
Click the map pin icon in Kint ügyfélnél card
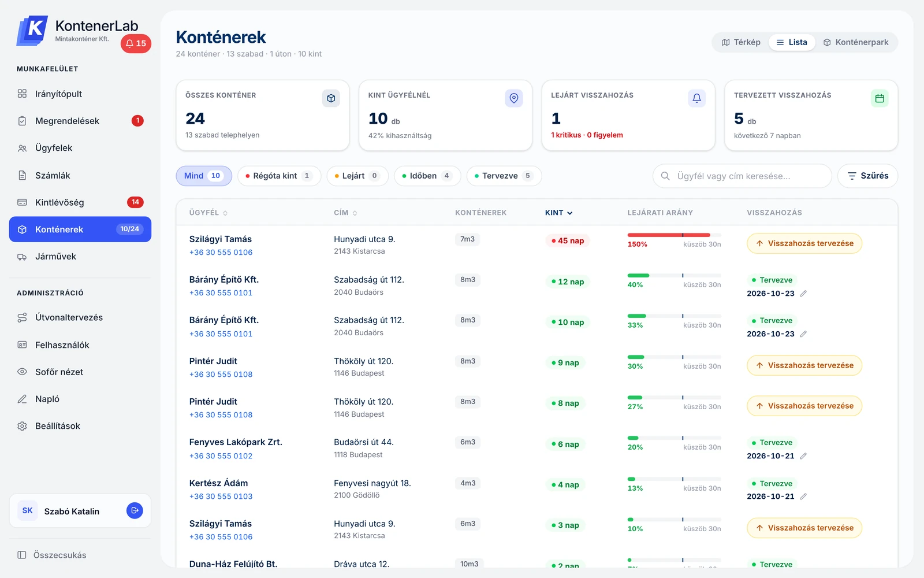(514, 98)
